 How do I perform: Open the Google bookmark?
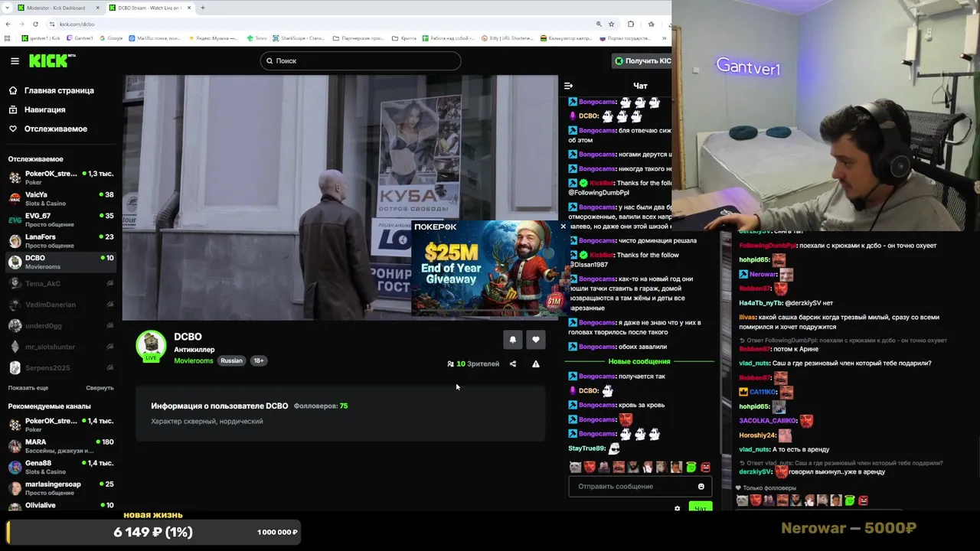[x=111, y=38]
